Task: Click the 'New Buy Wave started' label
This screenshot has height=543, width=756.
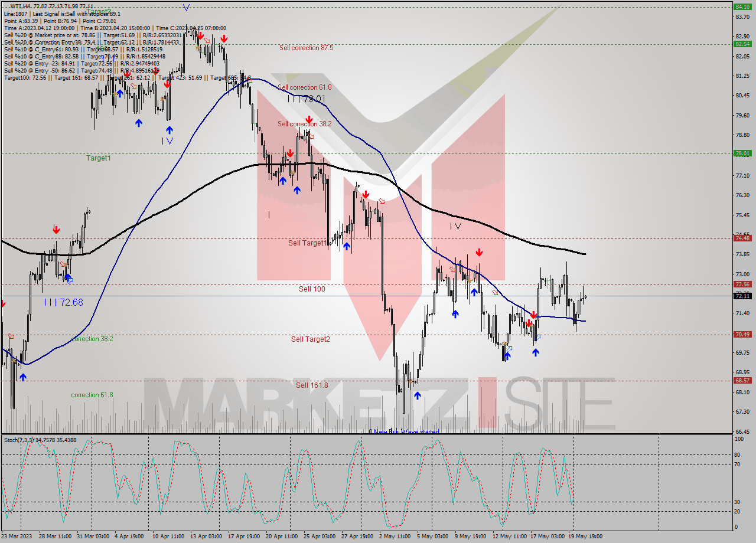Action: (406, 431)
